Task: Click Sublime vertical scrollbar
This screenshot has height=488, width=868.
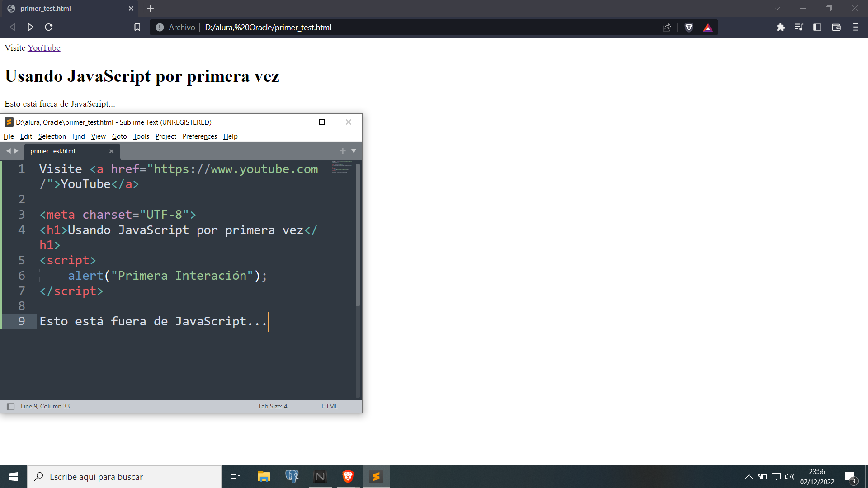Action: [358, 235]
